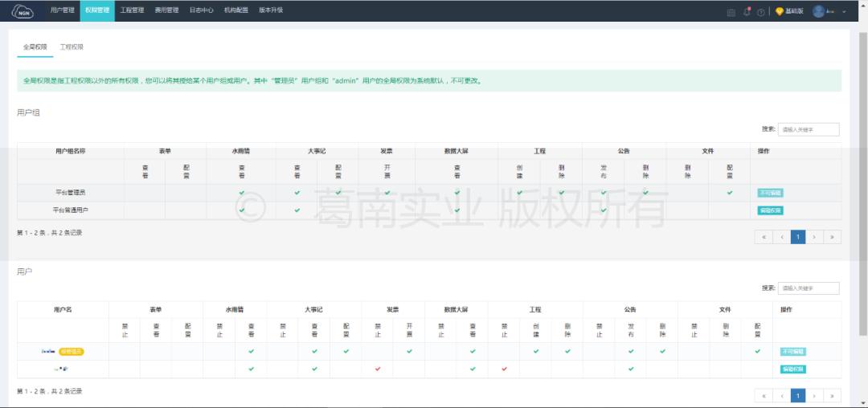Image resolution: width=868 pixels, height=408 pixels.
Task: Select the 全局权限 tab
Action: (35, 47)
